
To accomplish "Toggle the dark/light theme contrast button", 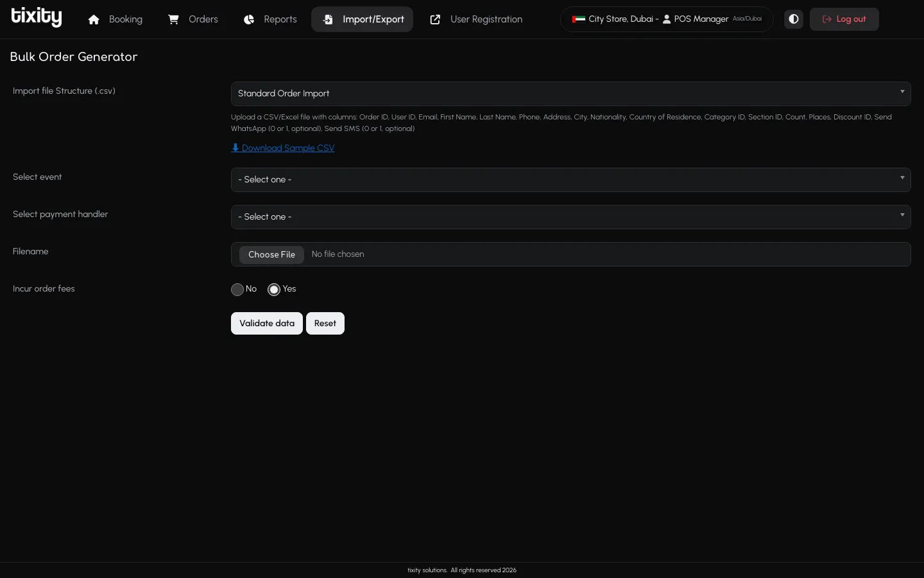I will coord(794,19).
